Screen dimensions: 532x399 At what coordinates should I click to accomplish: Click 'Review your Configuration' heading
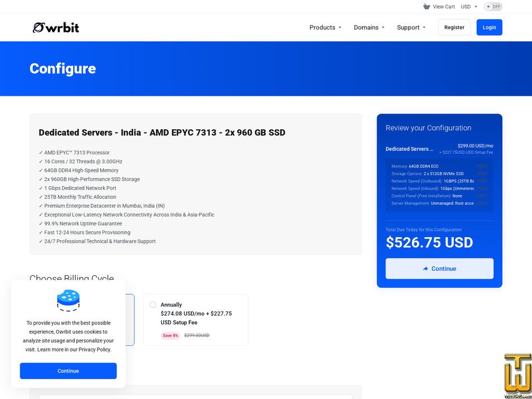[428, 128]
